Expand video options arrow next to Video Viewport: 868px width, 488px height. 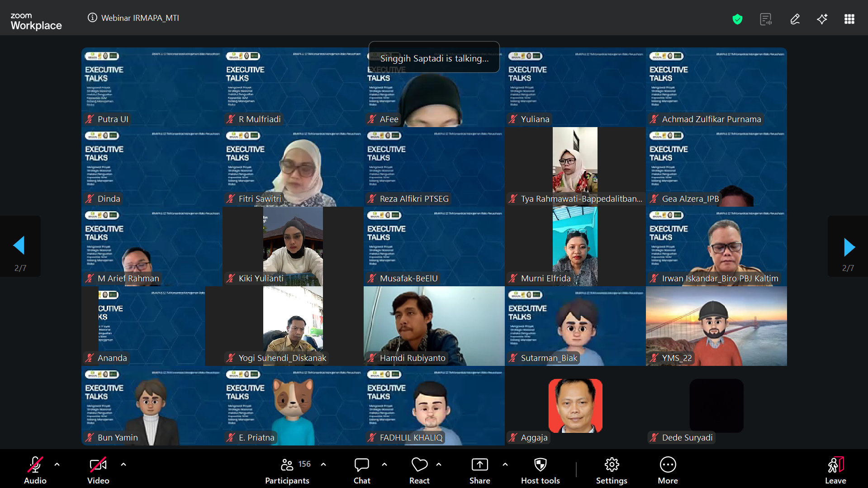[x=123, y=464]
